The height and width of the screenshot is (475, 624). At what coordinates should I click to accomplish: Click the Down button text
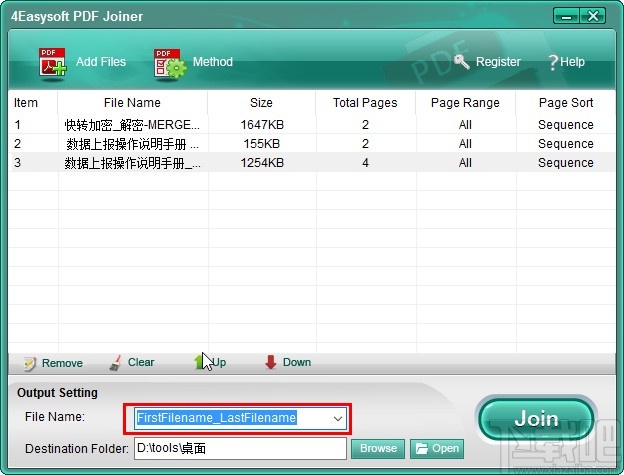(x=297, y=362)
